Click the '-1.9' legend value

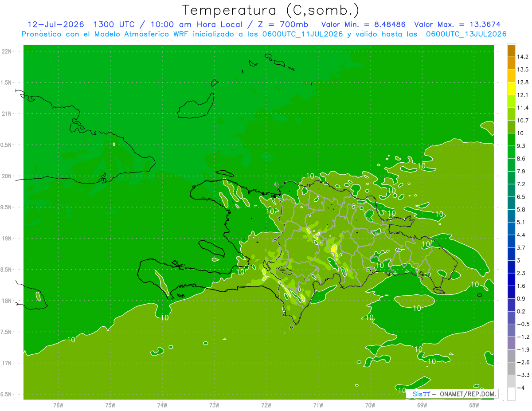pos(523,349)
